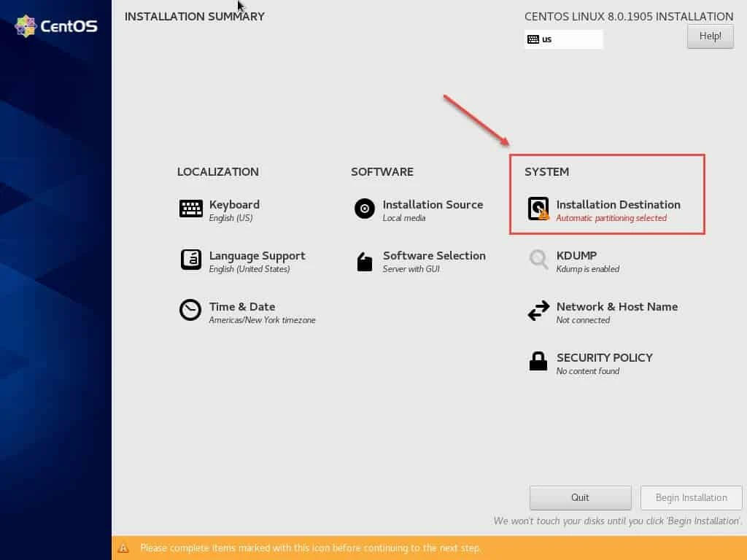Open the KDUMP magnifier icon
This screenshot has height=560, width=747.
538,260
